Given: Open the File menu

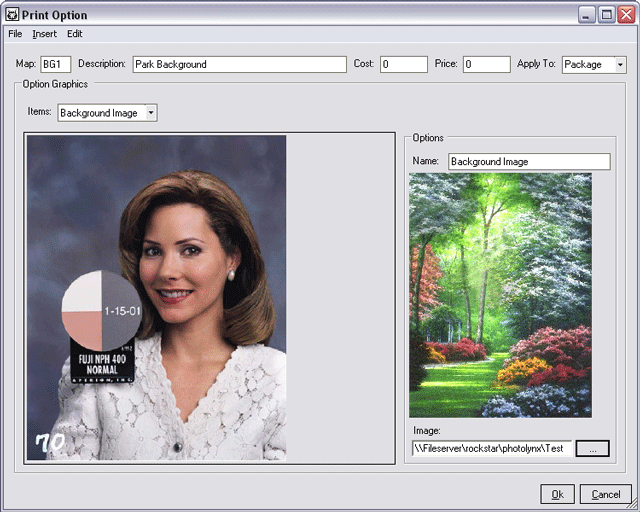Looking at the screenshot, I should click(15, 34).
